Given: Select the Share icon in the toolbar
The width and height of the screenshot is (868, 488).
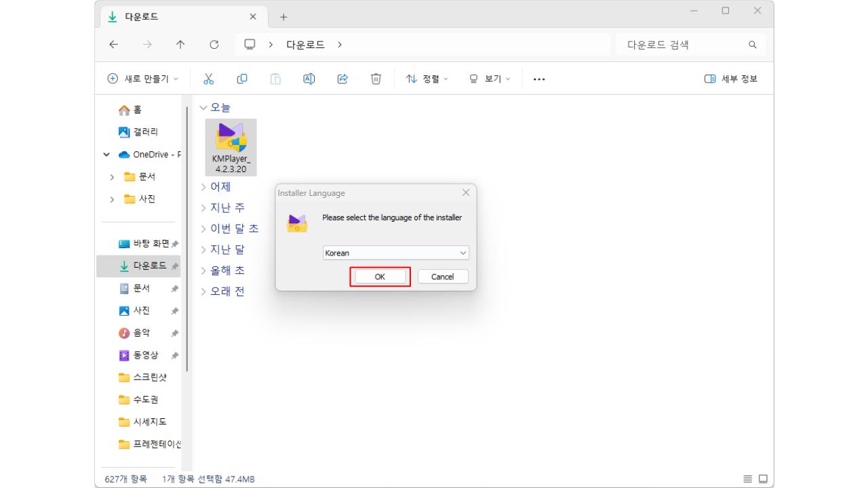Looking at the screenshot, I should (342, 79).
